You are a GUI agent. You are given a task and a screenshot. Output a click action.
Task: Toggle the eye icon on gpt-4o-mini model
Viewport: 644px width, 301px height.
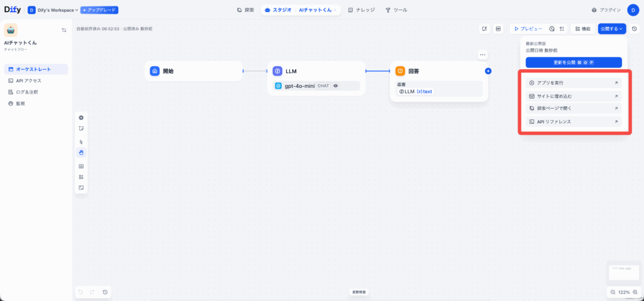[x=336, y=85]
